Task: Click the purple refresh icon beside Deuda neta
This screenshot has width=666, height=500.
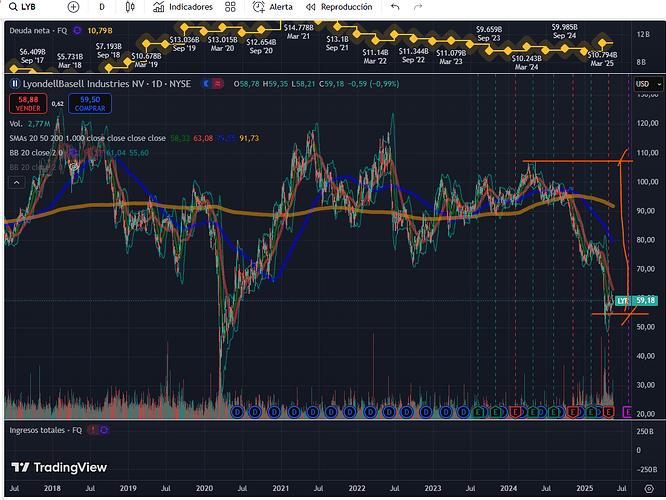Action: point(77,31)
